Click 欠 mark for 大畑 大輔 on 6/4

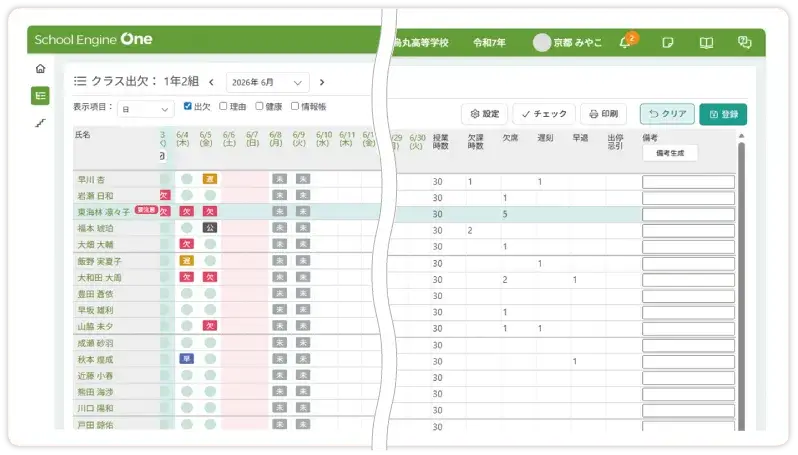186,244
